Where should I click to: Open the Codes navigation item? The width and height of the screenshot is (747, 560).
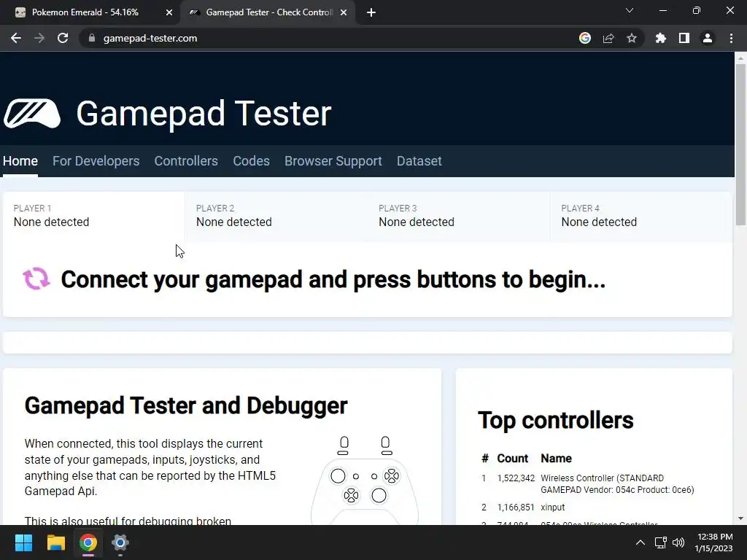pyautogui.click(x=251, y=161)
